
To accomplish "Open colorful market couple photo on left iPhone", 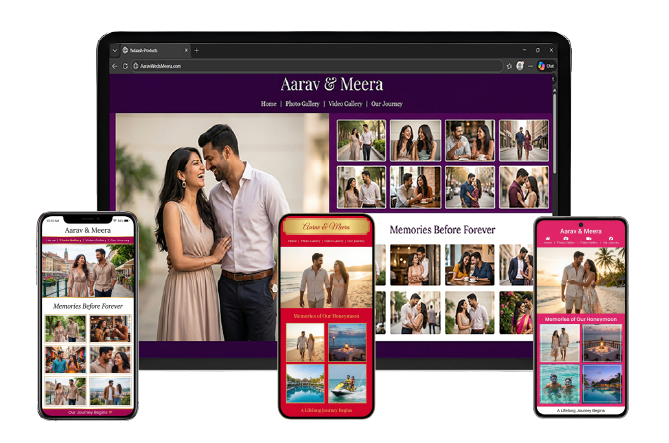I will (65, 359).
